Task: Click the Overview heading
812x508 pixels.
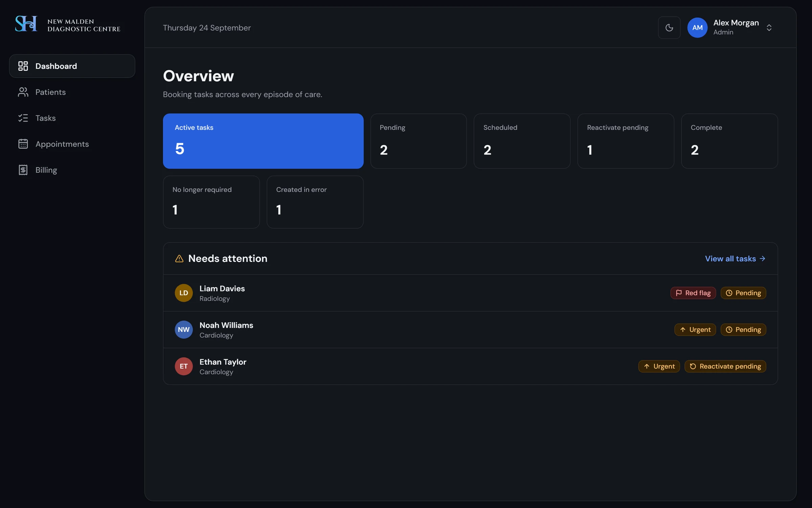Action: coord(198,76)
